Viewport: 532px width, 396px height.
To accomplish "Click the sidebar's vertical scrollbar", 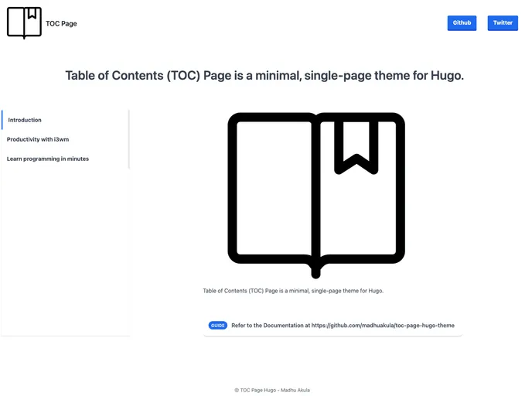I will (128, 139).
